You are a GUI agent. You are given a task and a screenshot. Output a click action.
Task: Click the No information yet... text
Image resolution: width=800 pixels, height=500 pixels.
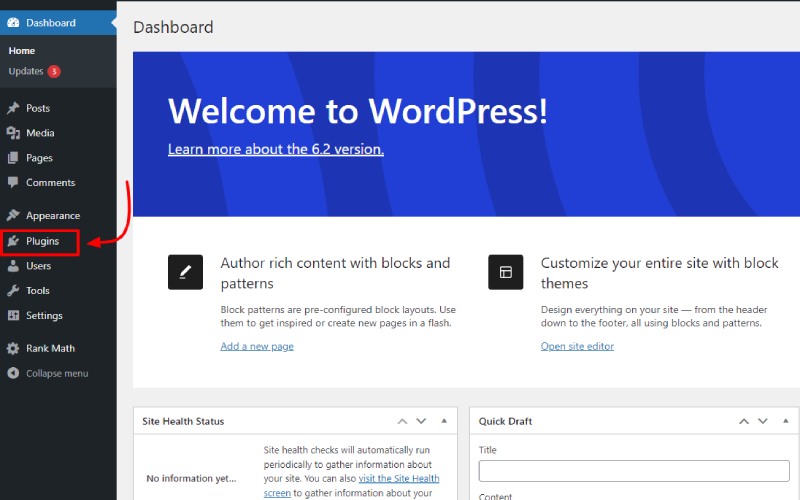pyautogui.click(x=191, y=479)
